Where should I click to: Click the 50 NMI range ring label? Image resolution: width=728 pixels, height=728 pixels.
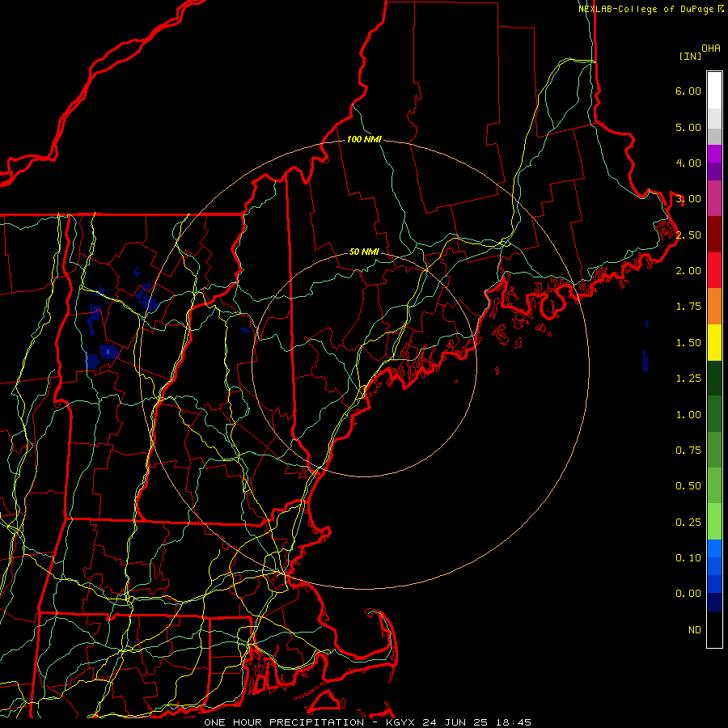tap(364, 252)
